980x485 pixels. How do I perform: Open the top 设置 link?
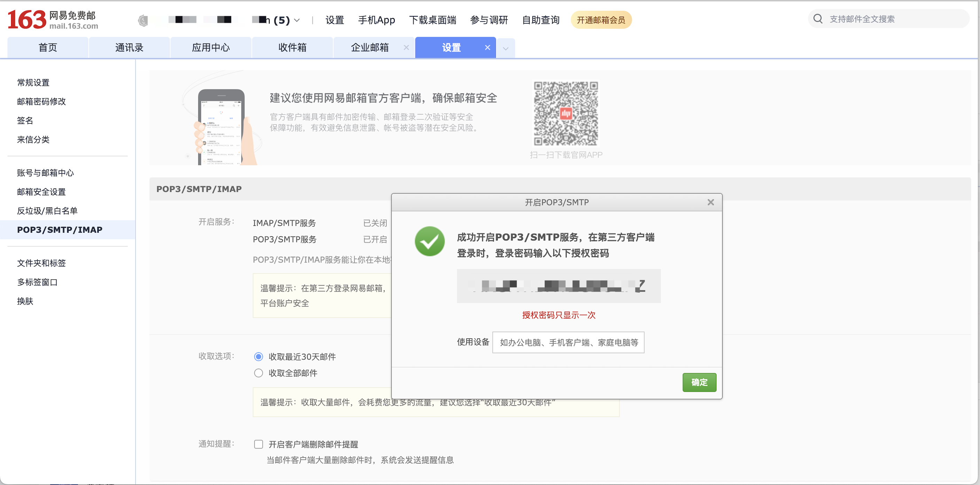(335, 20)
